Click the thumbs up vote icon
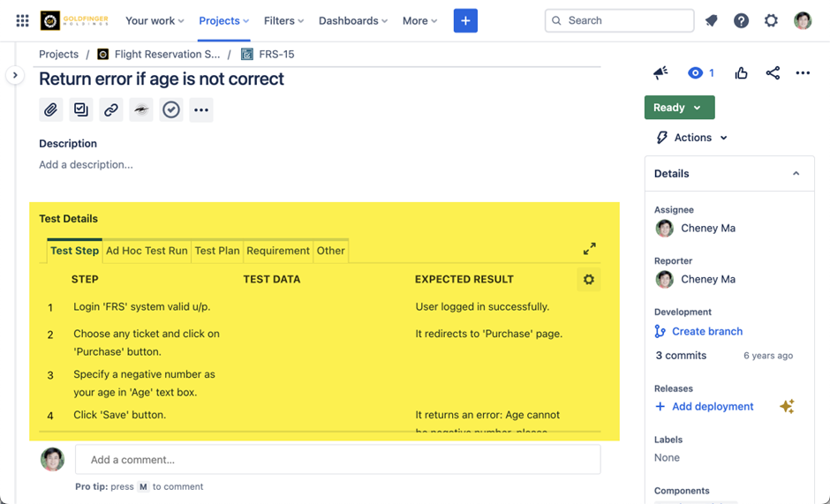Screen dimensions: 830x504 [742, 73]
